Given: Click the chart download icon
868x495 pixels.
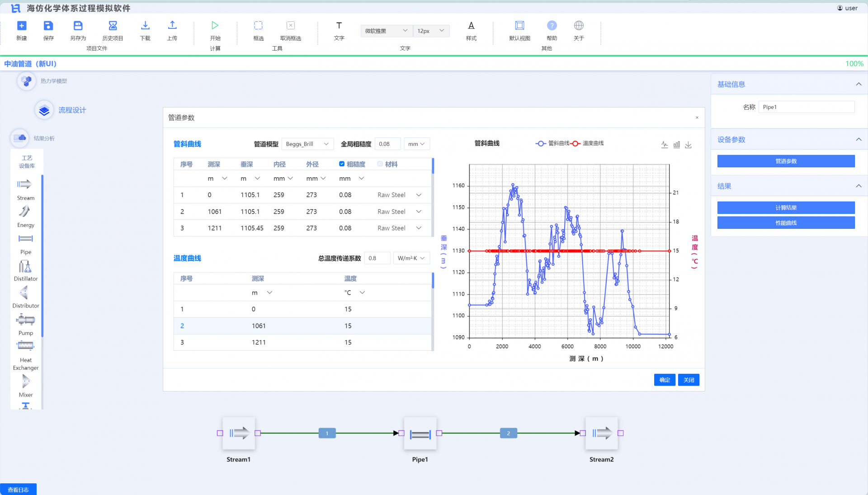Looking at the screenshot, I should tap(688, 145).
